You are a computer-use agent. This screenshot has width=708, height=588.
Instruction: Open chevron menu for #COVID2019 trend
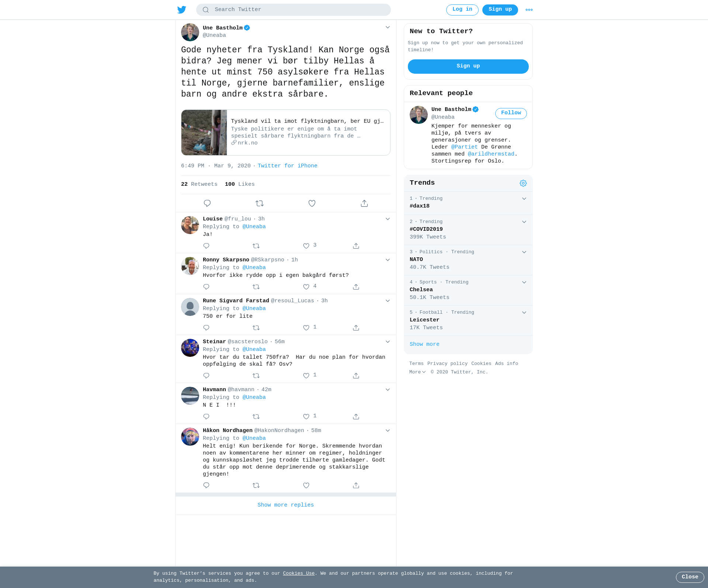pos(524,222)
